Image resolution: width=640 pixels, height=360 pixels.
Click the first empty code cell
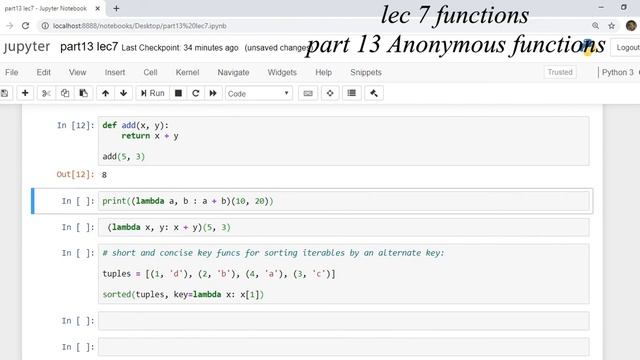tap(344, 321)
